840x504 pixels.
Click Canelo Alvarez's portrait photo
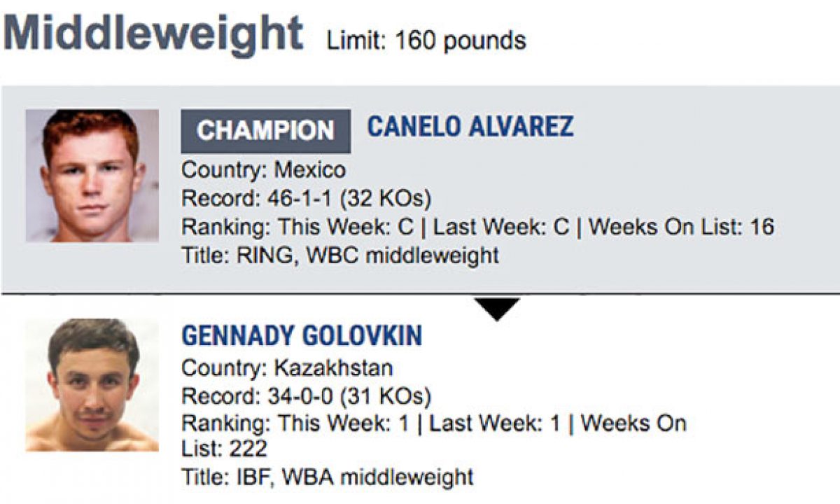point(92,176)
